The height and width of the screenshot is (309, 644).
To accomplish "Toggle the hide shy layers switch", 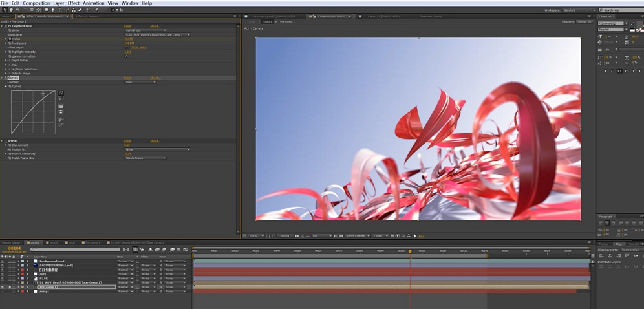I will (151, 250).
